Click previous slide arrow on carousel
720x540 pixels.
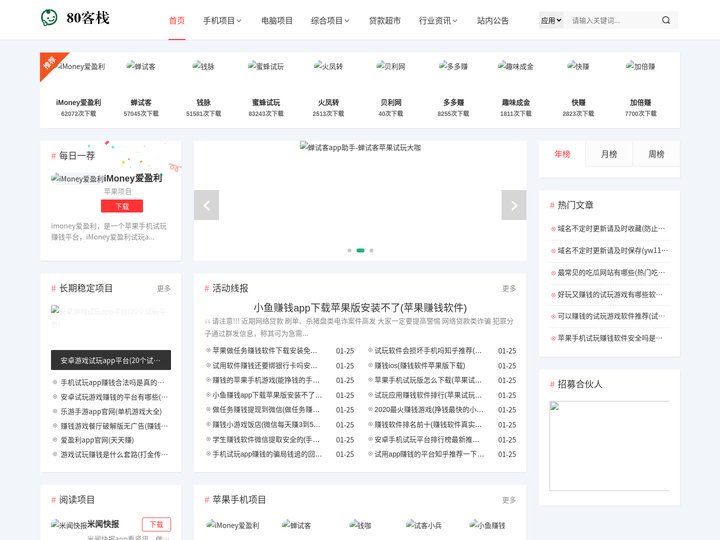[206, 205]
